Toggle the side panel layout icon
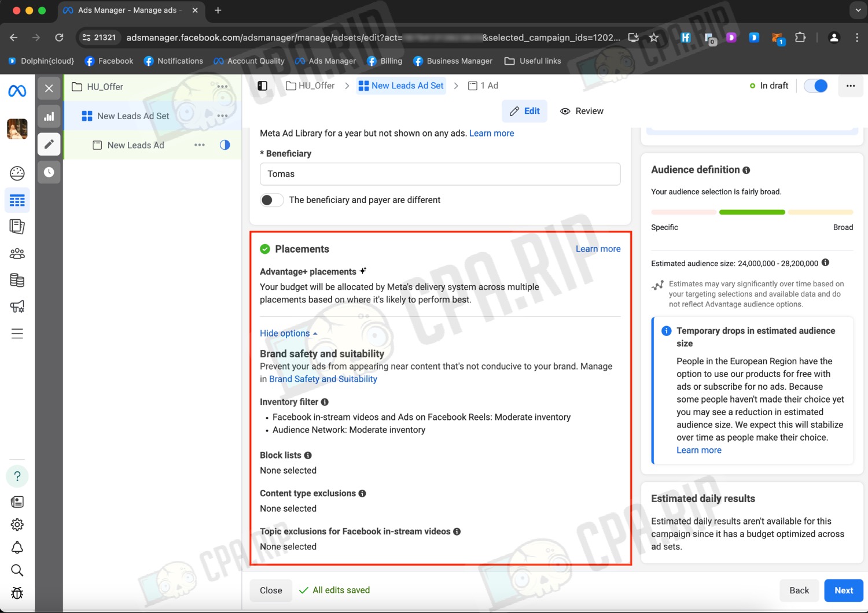Viewport: 868px width, 613px height. point(262,86)
